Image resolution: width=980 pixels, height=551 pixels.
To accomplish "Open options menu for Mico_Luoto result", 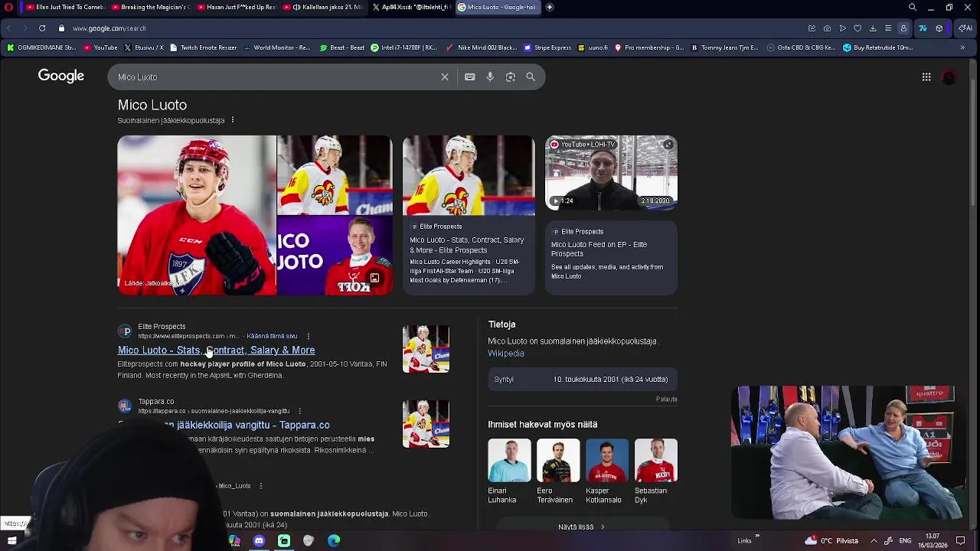I will tap(260, 486).
